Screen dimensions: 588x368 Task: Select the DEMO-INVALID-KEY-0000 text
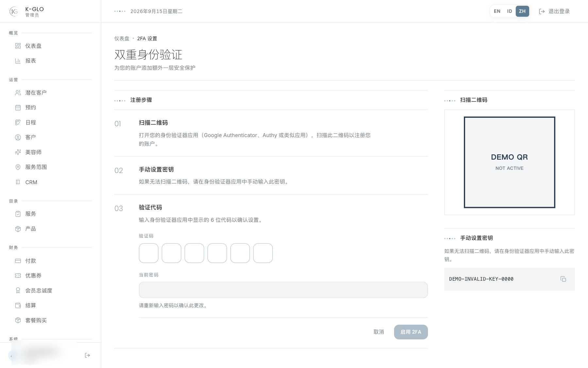(481, 279)
